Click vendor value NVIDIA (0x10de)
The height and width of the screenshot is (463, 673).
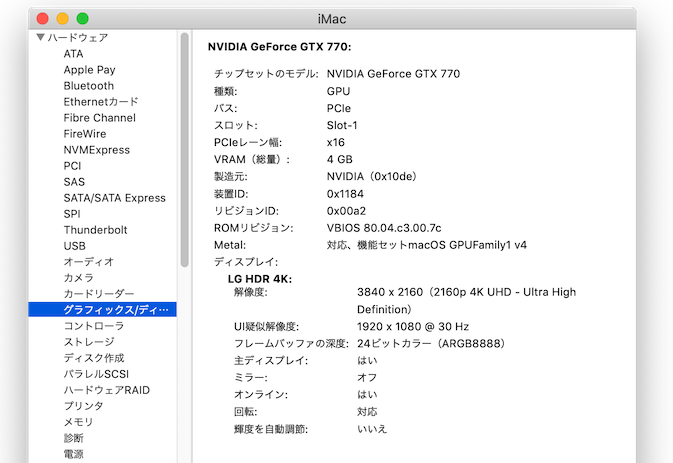point(371,176)
